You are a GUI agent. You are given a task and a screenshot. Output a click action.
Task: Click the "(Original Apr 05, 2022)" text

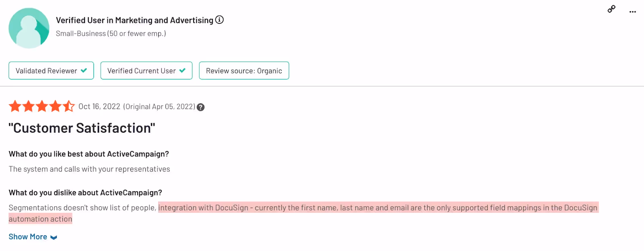[x=159, y=107]
